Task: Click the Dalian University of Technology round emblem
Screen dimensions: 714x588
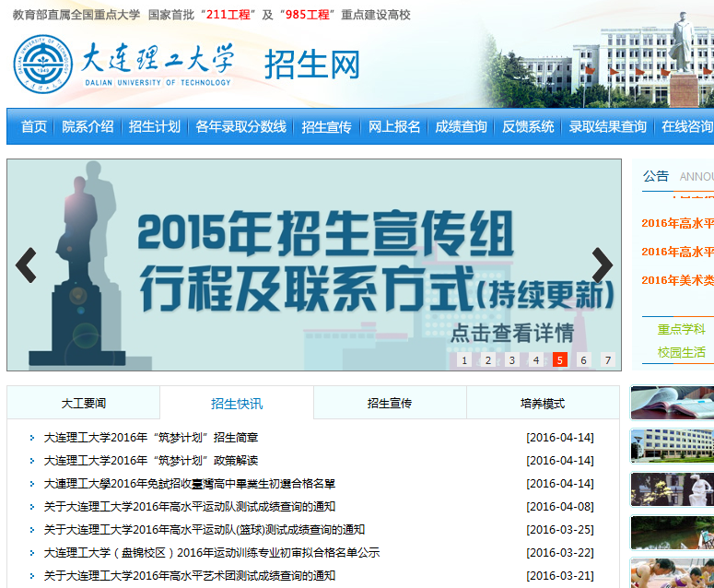Action: coord(42,65)
